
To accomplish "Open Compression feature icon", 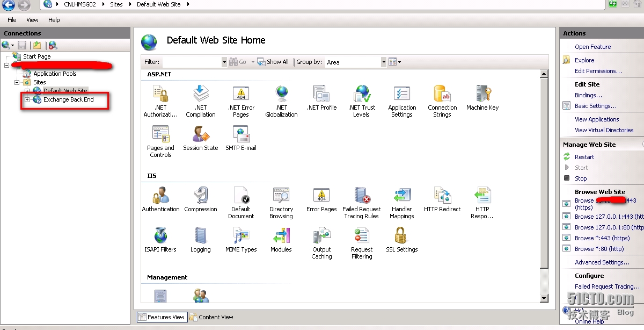I will (201, 199).
